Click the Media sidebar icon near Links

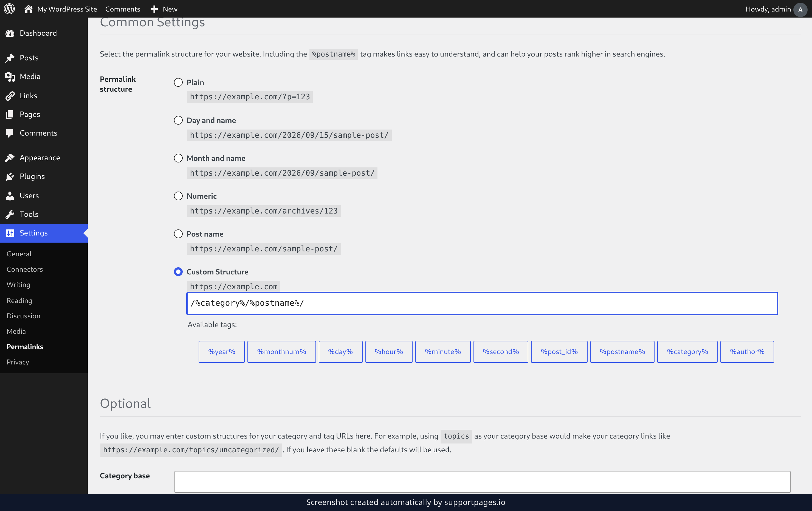(10, 77)
